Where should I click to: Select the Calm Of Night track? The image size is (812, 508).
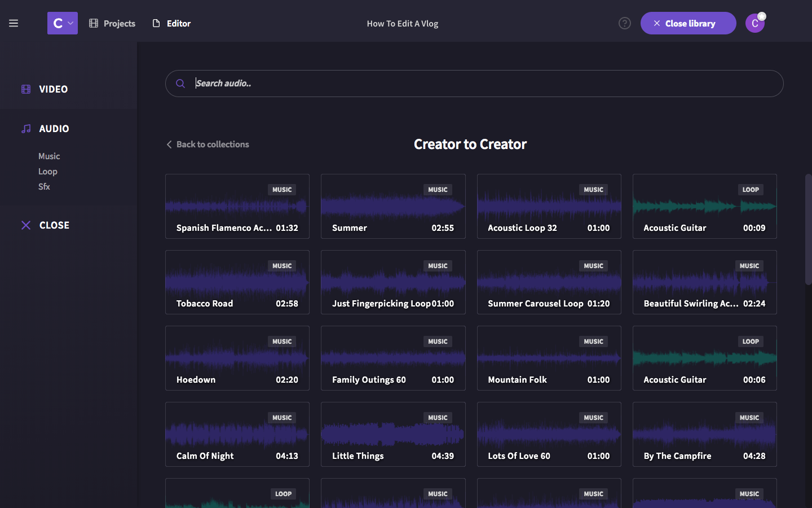coord(237,434)
